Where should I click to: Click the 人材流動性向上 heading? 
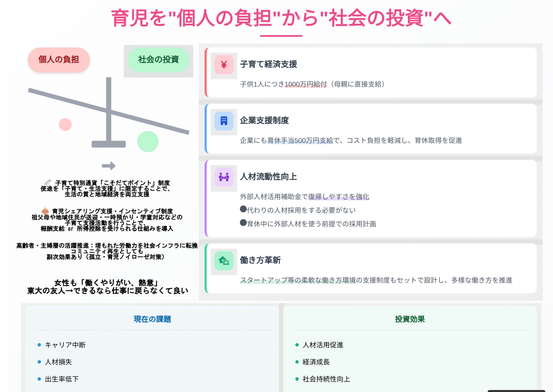pyautogui.click(x=268, y=177)
